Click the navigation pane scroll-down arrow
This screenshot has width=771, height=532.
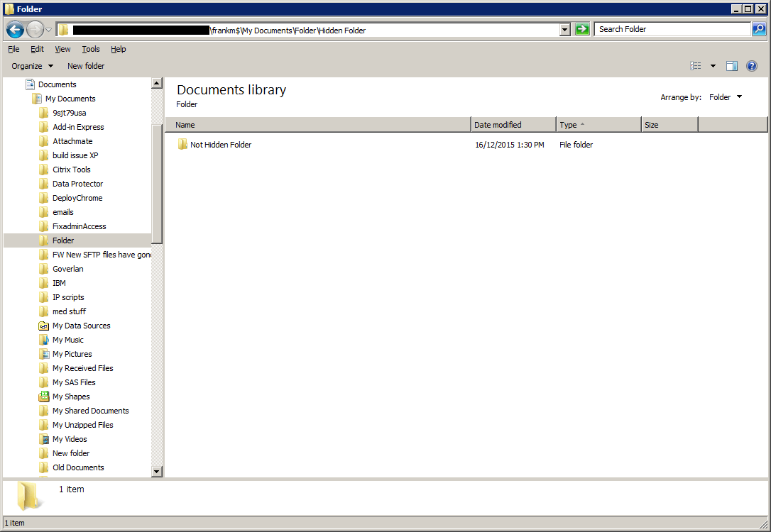click(x=157, y=471)
